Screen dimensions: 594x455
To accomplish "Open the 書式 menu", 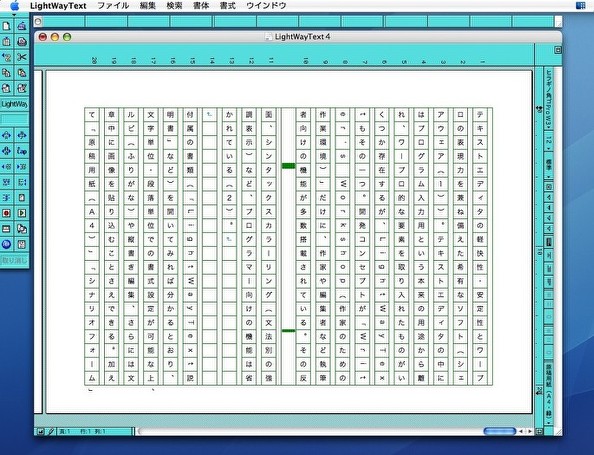I will (227, 6).
